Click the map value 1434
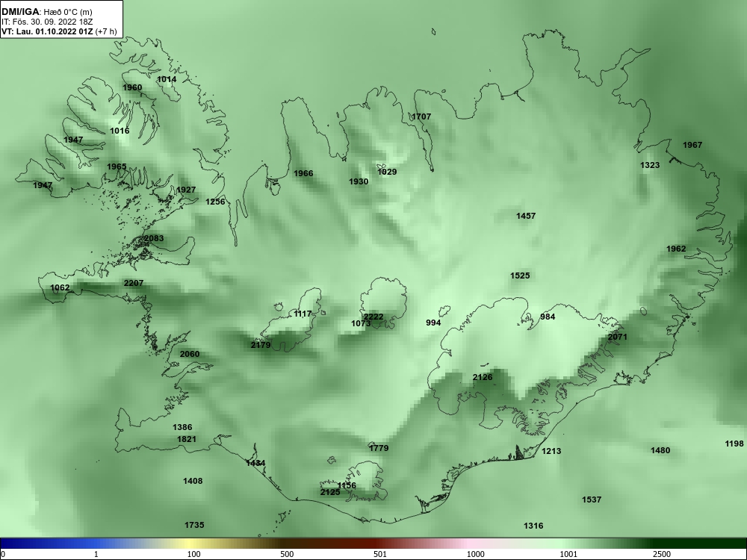Viewport: 747px width, 560px height. (x=255, y=464)
